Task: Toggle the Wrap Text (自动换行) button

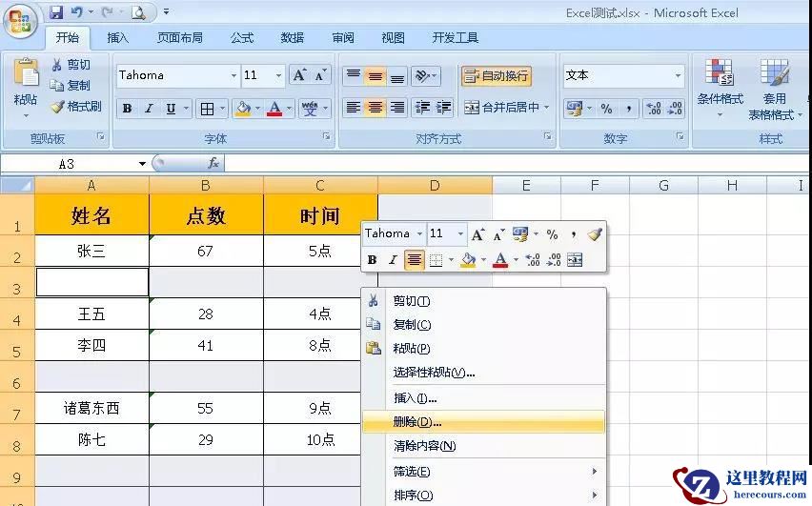Action: click(496, 76)
